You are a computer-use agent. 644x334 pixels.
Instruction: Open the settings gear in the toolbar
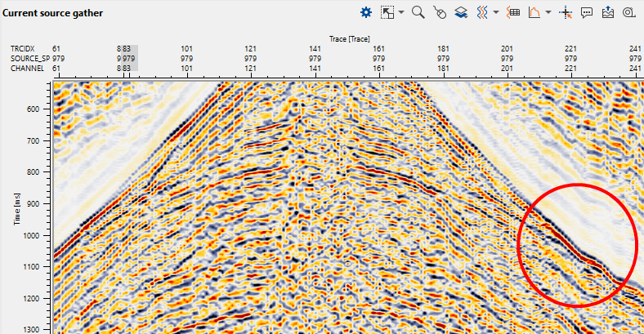[x=366, y=12]
